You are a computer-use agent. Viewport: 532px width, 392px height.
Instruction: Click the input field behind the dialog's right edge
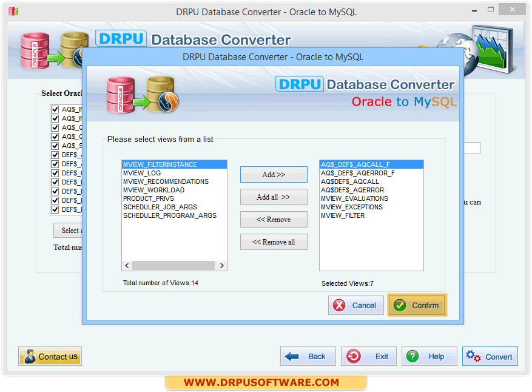click(x=472, y=148)
